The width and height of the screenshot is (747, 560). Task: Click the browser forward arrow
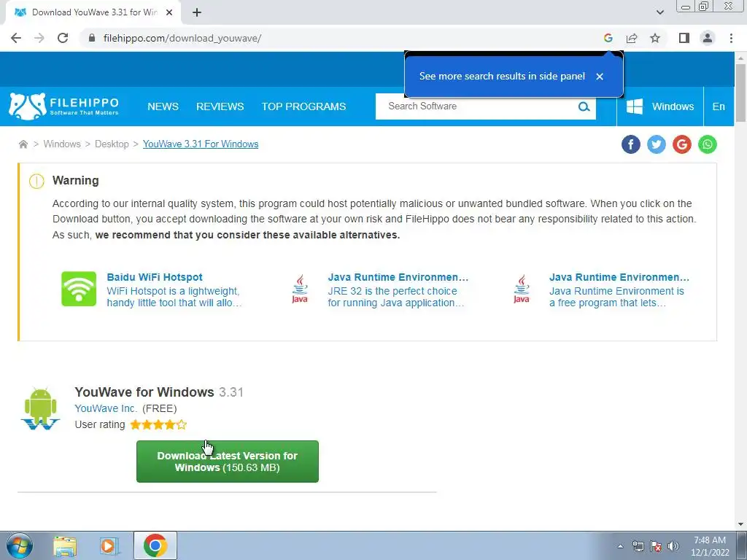click(x=39, y=38)
